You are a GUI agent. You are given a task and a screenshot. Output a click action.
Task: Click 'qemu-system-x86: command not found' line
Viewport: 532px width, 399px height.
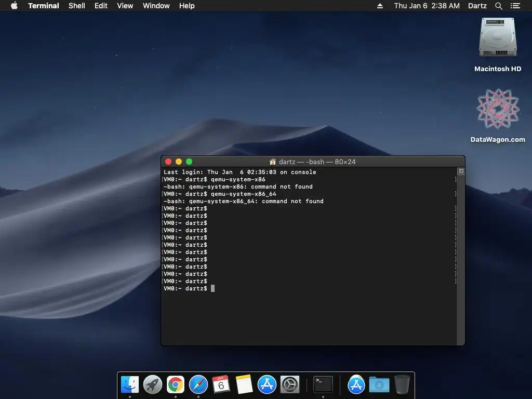pos(238,187)
